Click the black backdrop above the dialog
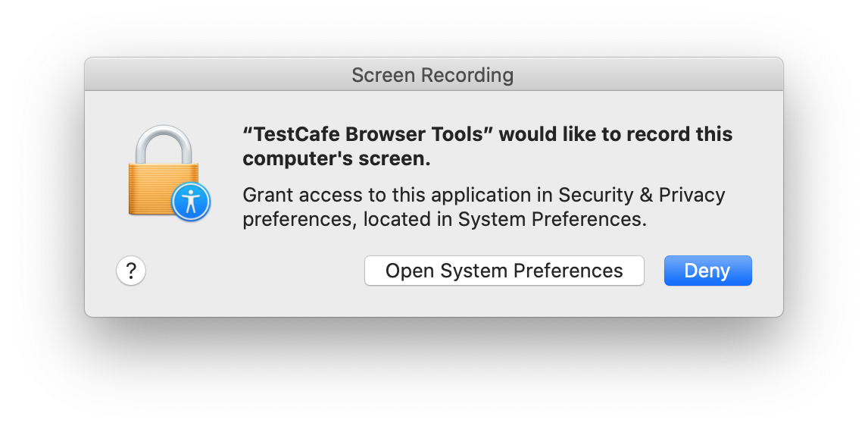 tap(433, 29)
